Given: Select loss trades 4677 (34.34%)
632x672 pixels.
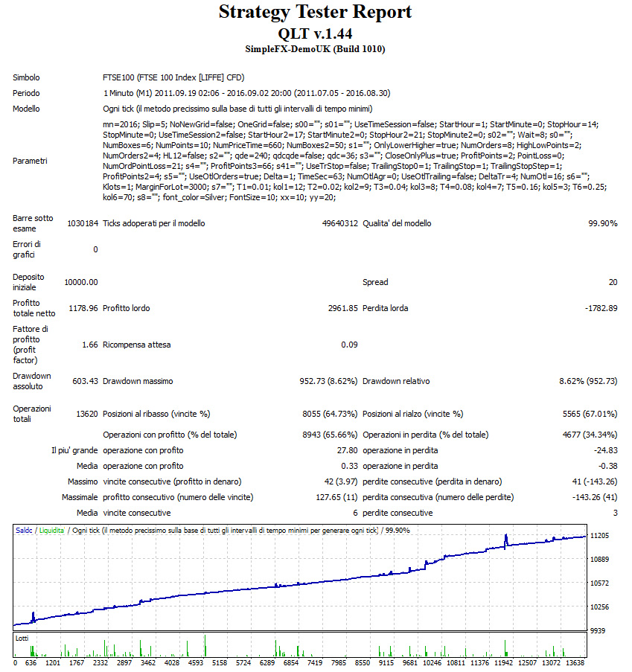Looking at the screenshot, I should (590, 435).
